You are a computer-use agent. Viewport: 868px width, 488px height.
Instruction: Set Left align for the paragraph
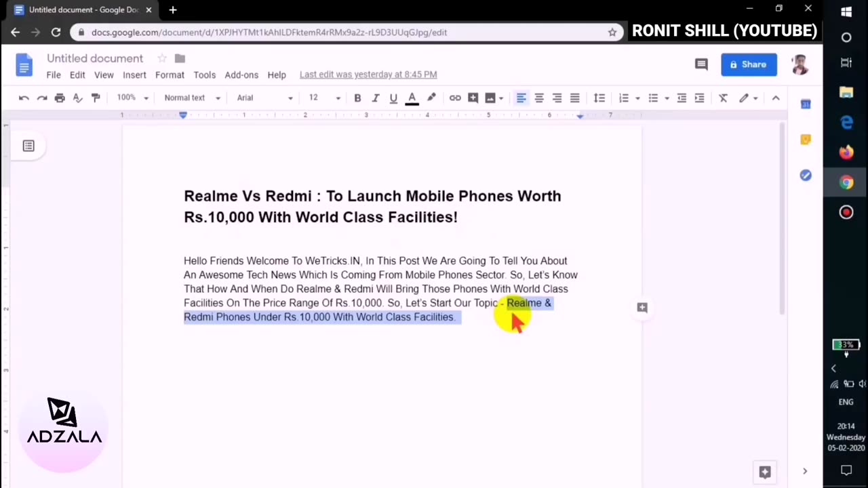click(x=521, y=98)
